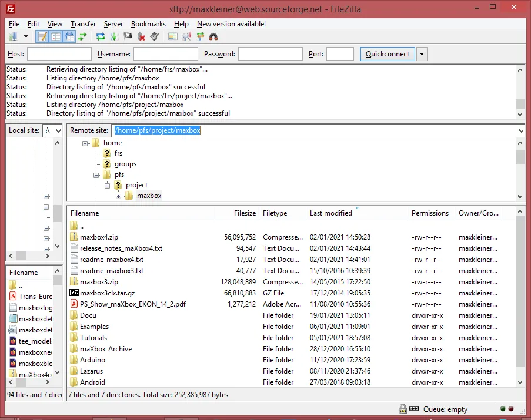Viewport: 531px width, 420px height.
Task: Search for remote files with binoculars icon
Action: tap(213, 36)
